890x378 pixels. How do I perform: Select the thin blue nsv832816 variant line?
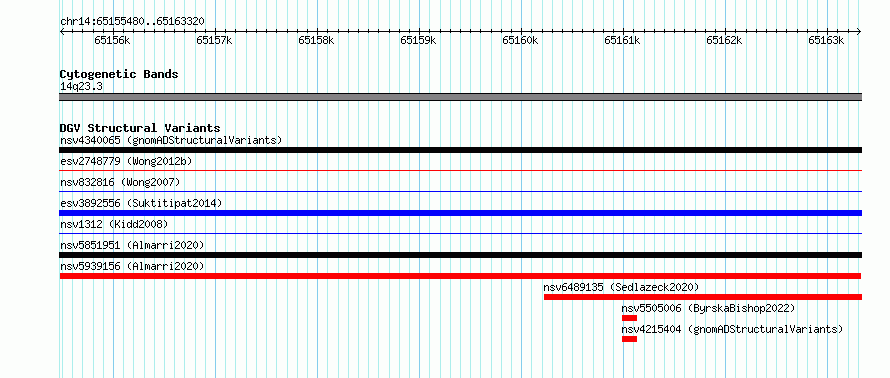(460, 191)
